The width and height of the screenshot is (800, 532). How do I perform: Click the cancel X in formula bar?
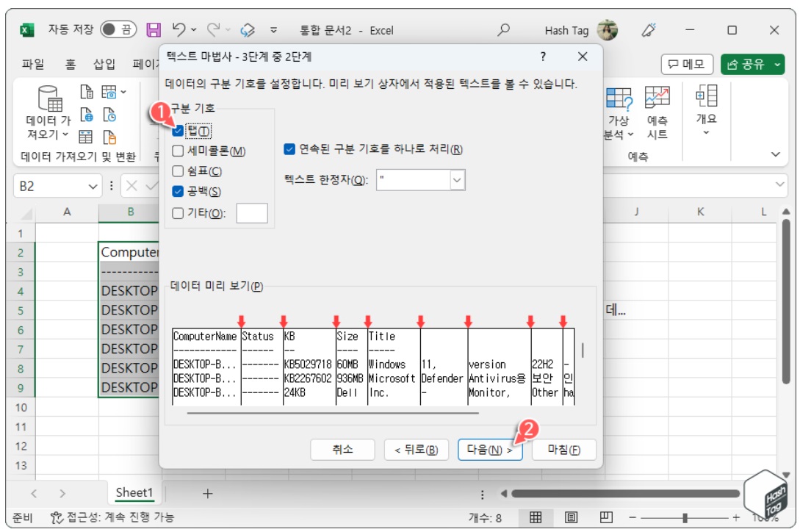click(131, 186)
